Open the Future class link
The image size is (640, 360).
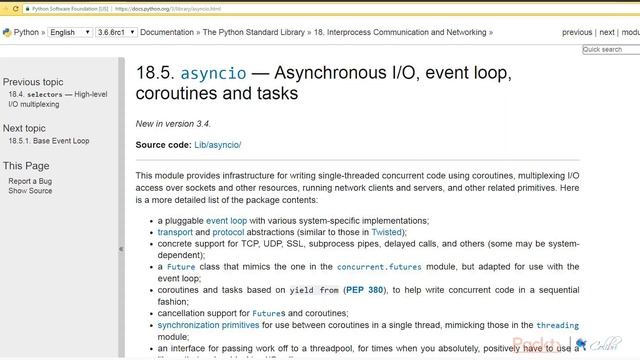181,267
